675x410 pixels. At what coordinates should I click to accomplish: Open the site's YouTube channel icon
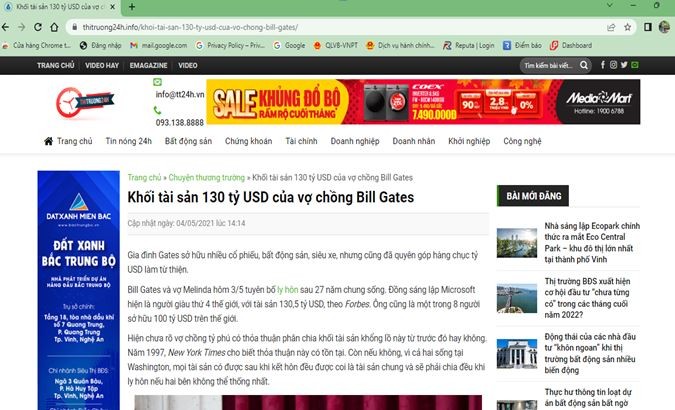point(637,65)
